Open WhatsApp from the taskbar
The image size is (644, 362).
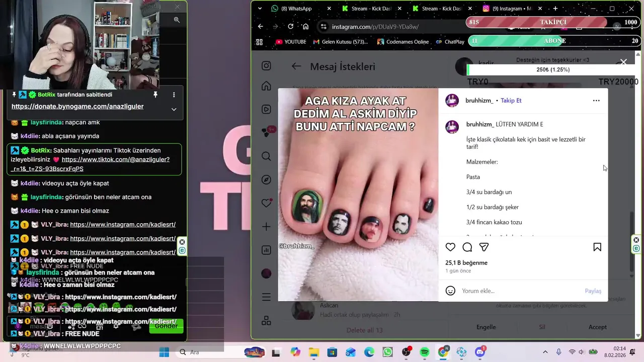click(x=387, y=352)
